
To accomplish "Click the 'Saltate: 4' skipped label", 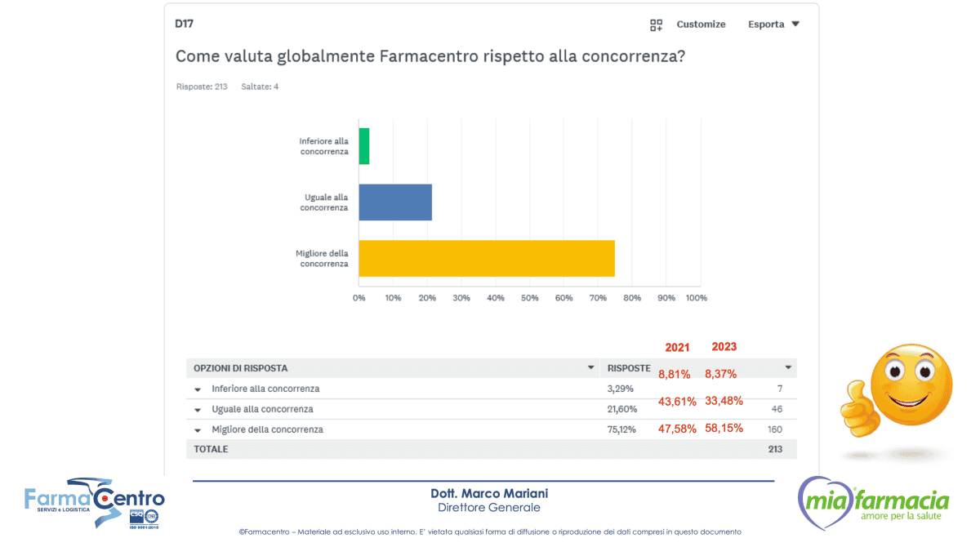I will click(x=260, y=87).
